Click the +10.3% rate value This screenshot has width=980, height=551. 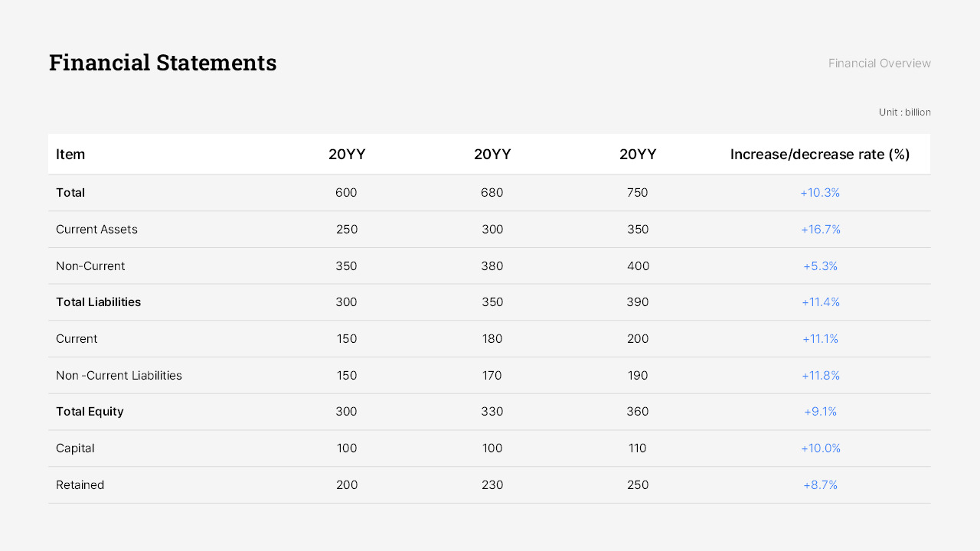820,193
